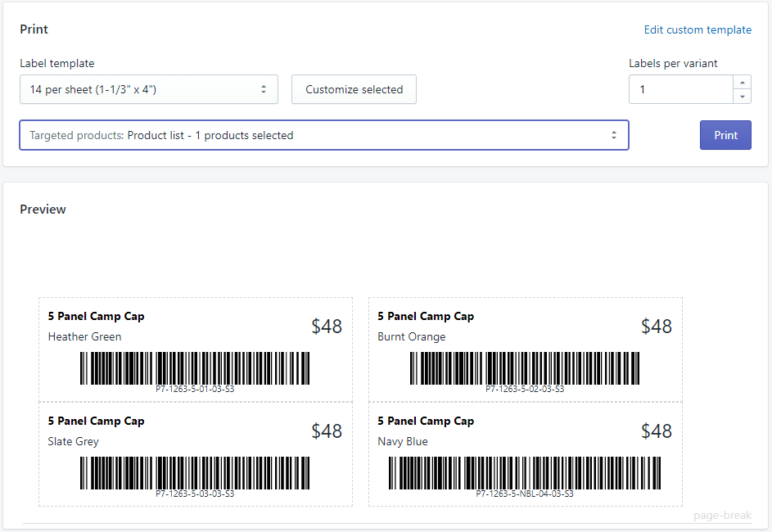The image size is (772, 532).
Task: Open the Targeted products dropdown
Action: (x=324, y=135)
